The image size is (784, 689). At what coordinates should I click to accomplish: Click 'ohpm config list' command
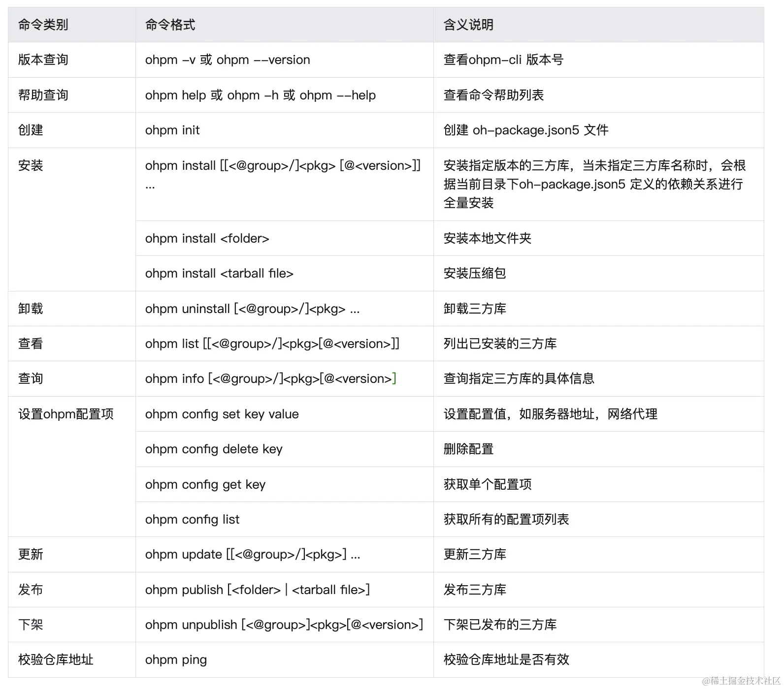(193, 519)
